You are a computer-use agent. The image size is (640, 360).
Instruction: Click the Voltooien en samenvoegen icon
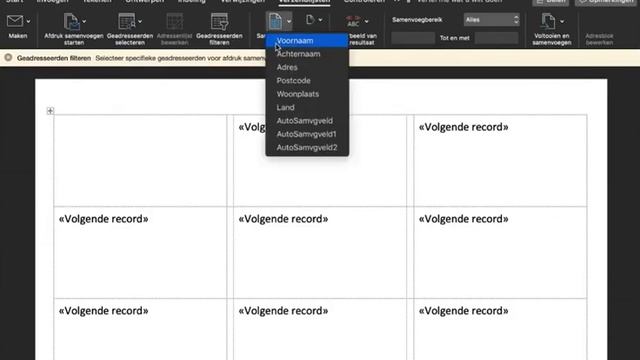pyautogui.click(x=548, y=21)
